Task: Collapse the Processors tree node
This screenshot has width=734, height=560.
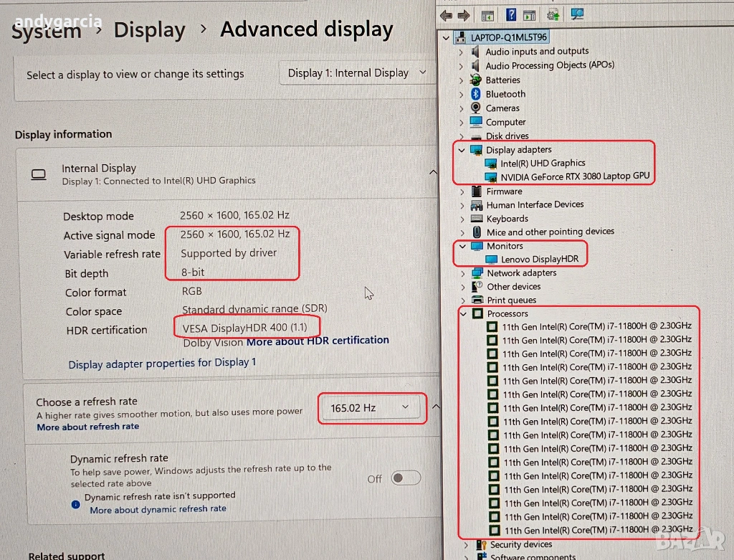Action: (463, 314)
